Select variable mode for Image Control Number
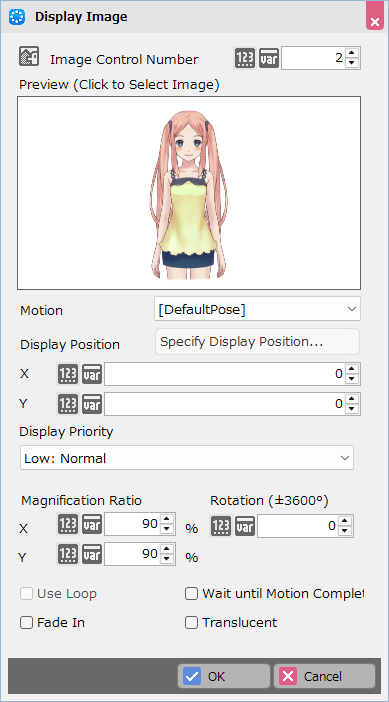389x702 pixels. tap(269, 59)
